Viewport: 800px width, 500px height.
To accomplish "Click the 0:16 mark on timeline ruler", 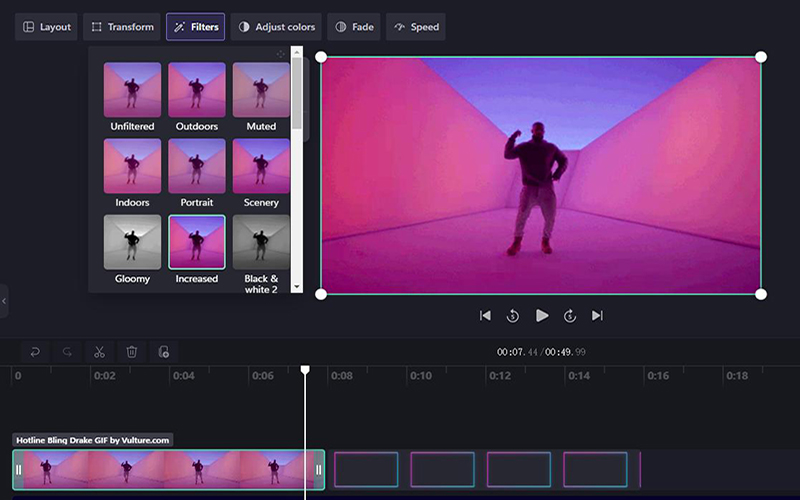I will tap(658, 376).
